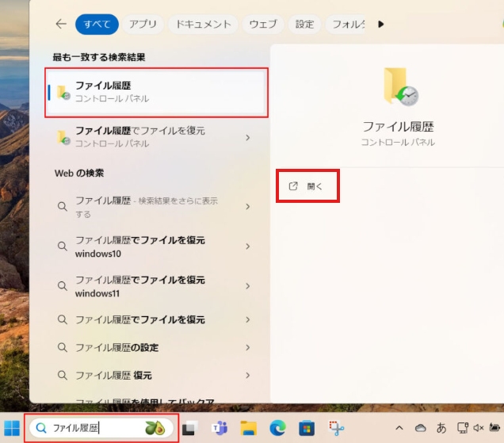Screen dimensions: 504x443
Task: Select web result 検索結果をさらに表示する
Action: click(x=157, y=207)
